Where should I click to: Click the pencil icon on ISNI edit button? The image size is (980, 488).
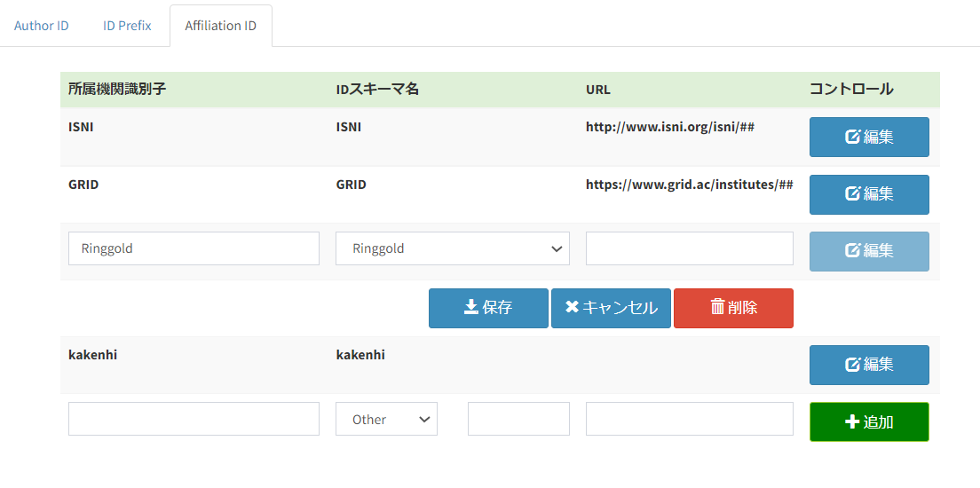(x=852, y=138)
